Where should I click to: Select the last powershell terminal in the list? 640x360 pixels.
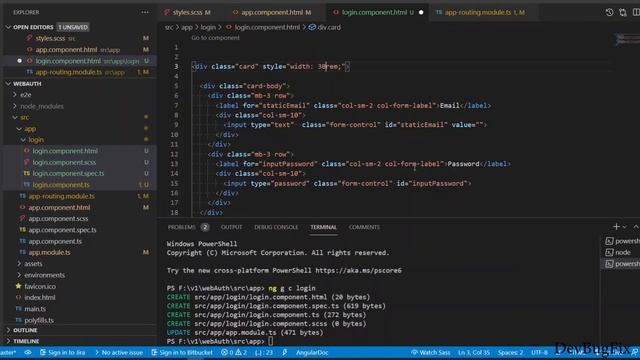[x=622, y=264]
